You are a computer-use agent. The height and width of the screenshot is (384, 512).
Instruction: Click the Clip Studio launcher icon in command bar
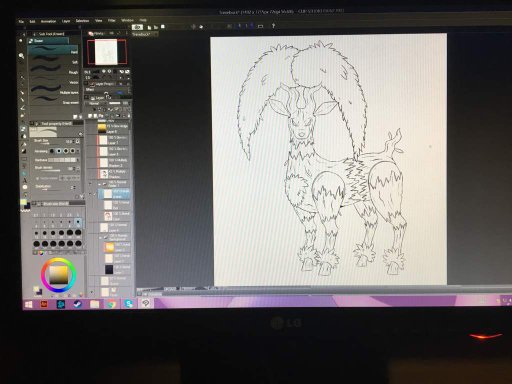click(x=137, y=27)
